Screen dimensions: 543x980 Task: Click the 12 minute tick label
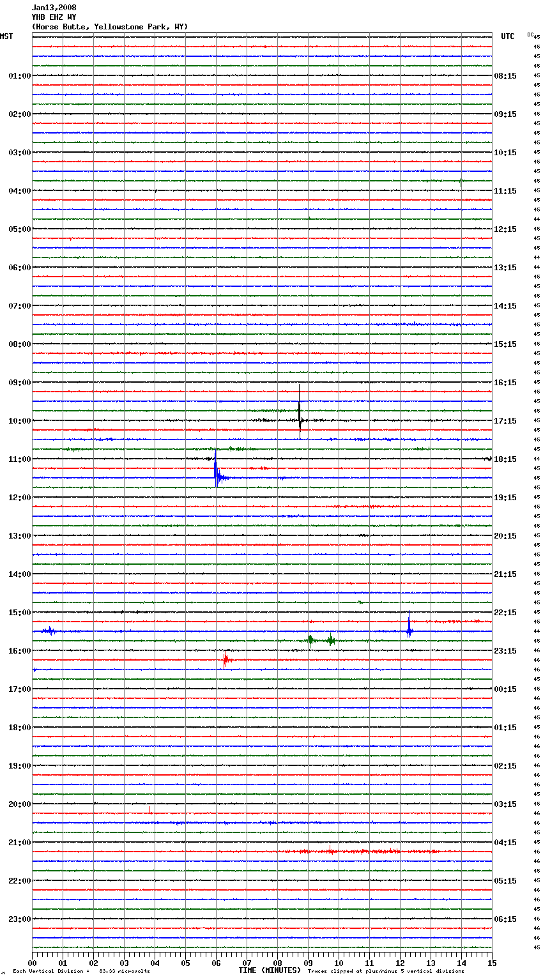(400, 963)
